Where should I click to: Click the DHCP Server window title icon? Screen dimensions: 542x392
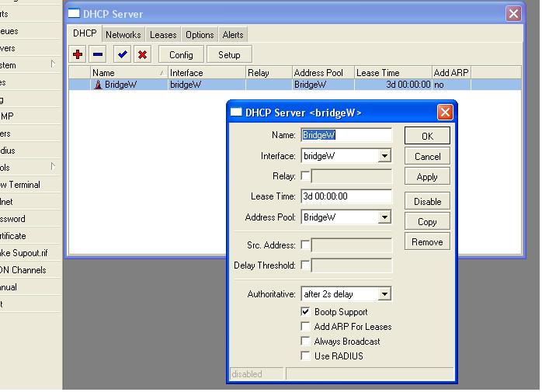tap(74, 13)
